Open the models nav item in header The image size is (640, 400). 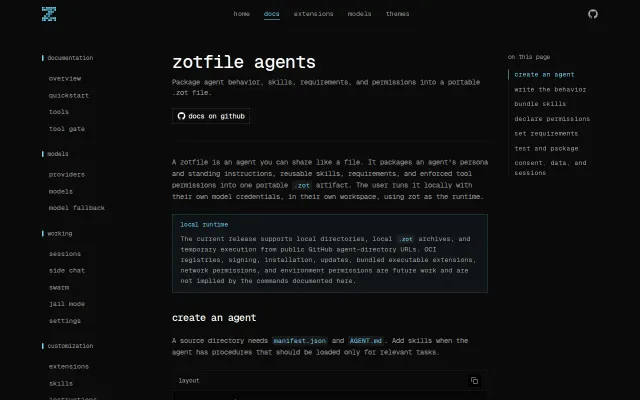(359, 14)
